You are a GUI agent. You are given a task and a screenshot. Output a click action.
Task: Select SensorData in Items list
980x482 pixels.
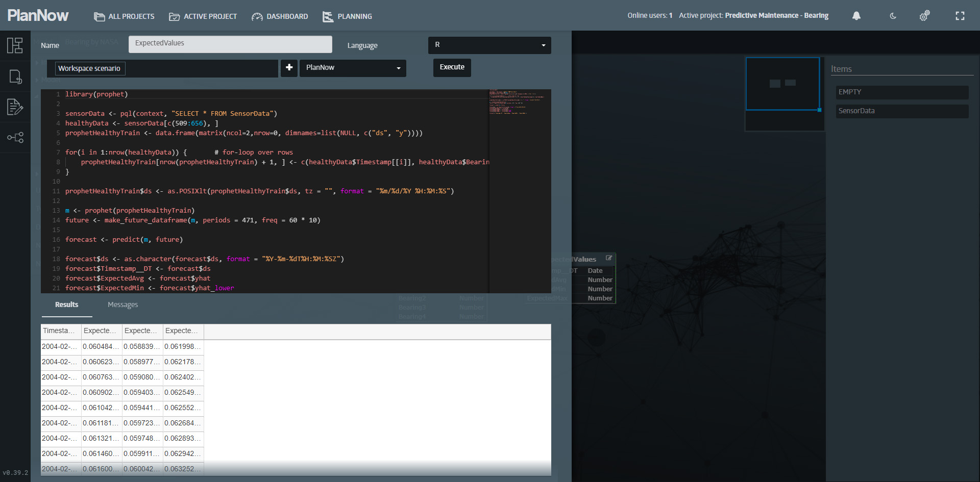pos(902,111)
